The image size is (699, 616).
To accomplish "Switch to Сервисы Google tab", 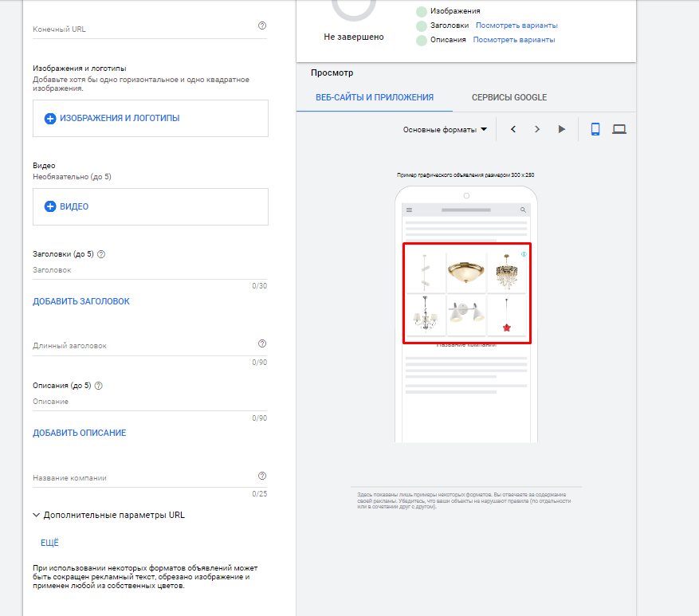I will pyautogui.click(x=509, y=97).
